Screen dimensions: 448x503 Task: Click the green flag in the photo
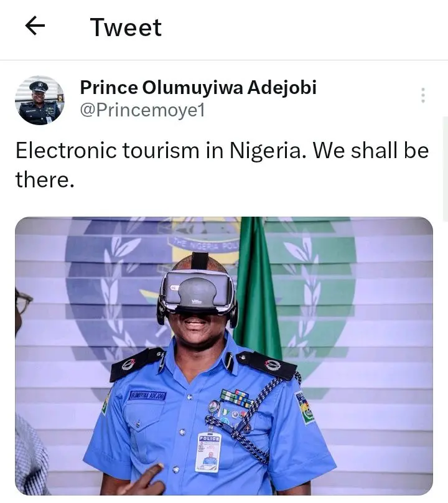tap(258, 289)
